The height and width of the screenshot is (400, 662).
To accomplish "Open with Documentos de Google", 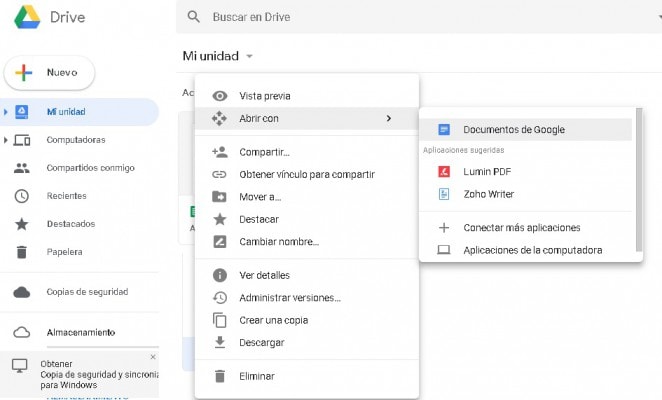I will 526,129.
